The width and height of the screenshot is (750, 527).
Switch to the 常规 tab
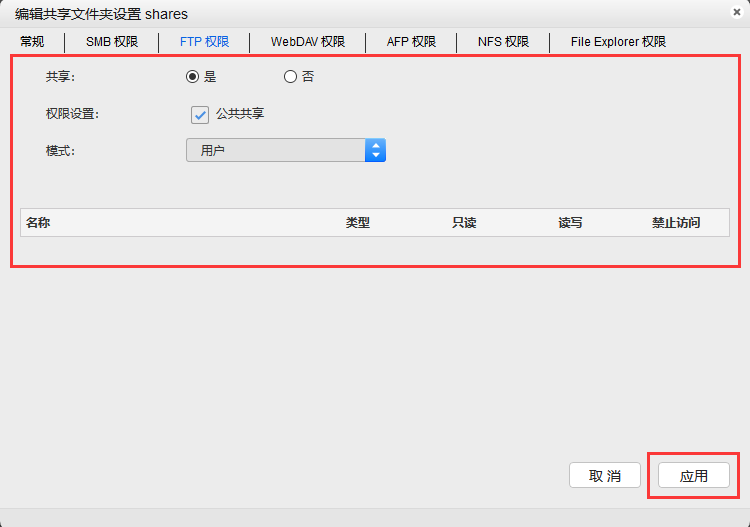[32, 42]
